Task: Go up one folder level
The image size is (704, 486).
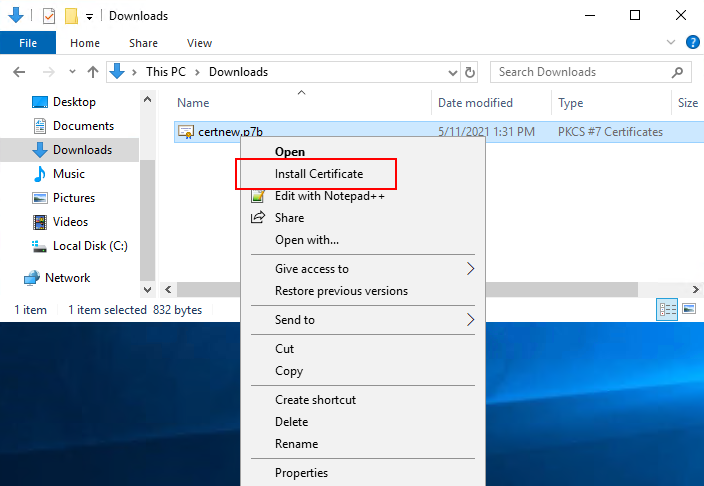Action: pos(92,72)
